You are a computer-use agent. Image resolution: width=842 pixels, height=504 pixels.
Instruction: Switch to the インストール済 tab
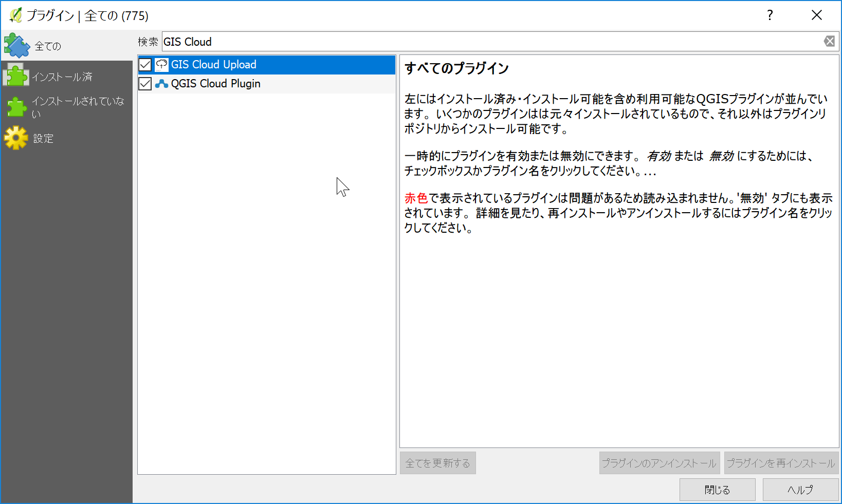67,77
